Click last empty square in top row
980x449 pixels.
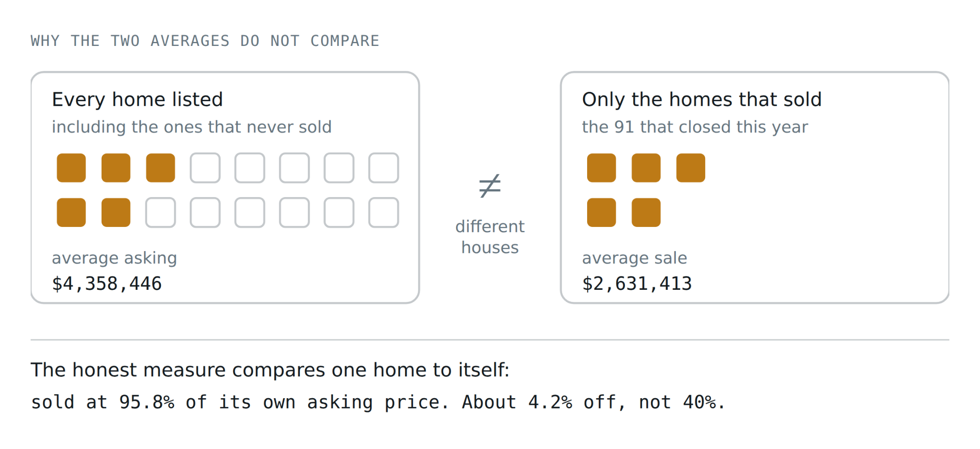(384, 168)
